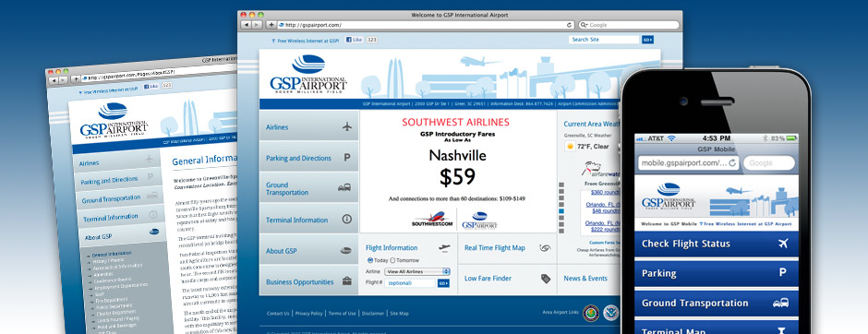The width and height of the screenshot is (868, 334).
Task: Click the Safari forward arrow in the main window
Action: click(258, 25)
